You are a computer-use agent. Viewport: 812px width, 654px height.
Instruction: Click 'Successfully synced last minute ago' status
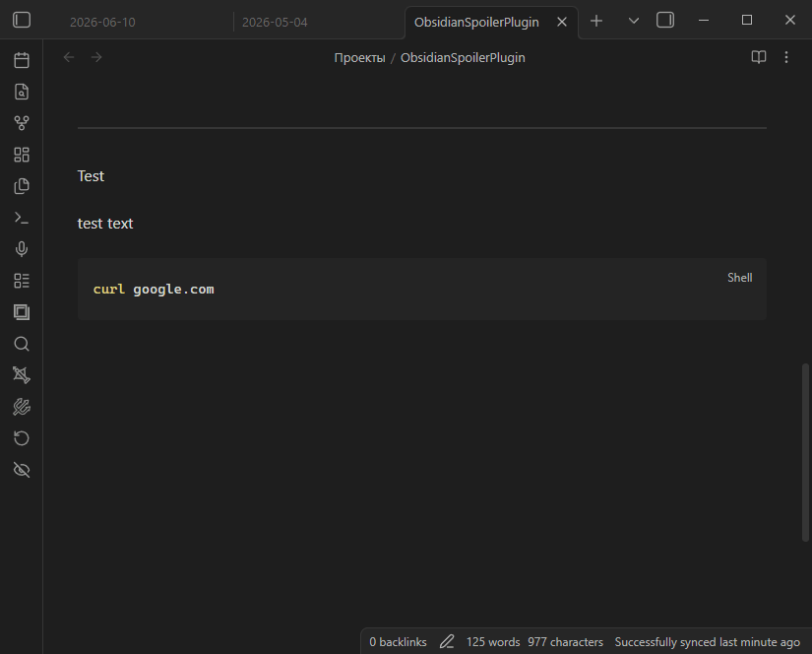pos(708,642)
